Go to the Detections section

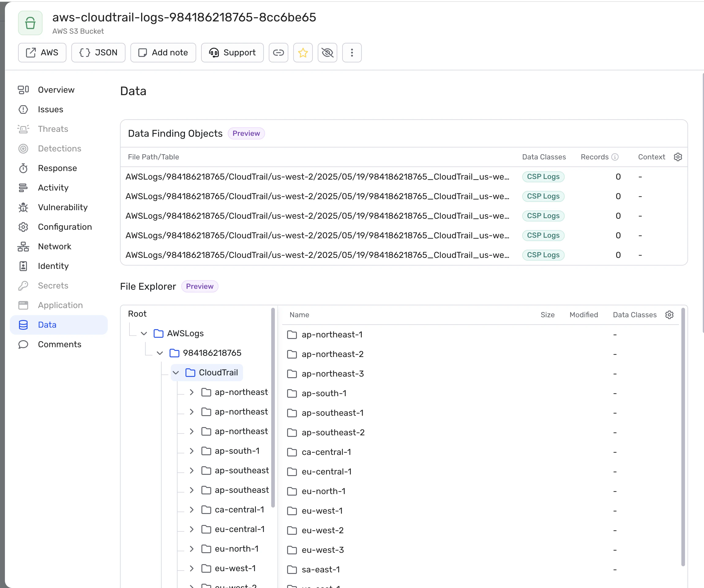(x=59, y=148)
